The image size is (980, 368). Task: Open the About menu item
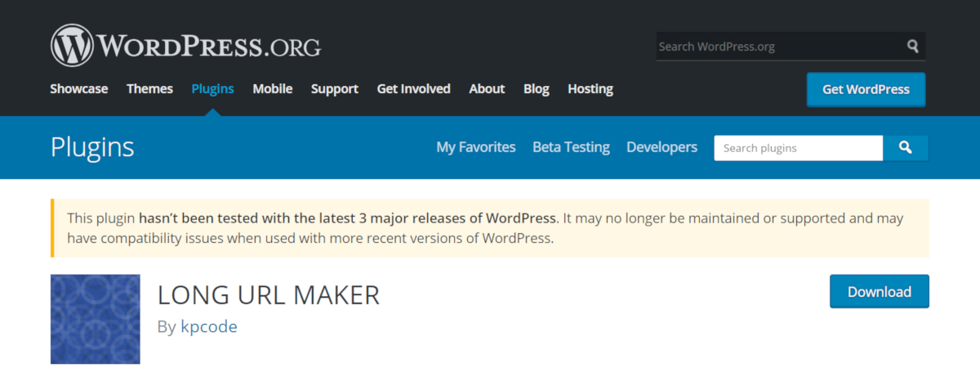click(x=487, y=89)
